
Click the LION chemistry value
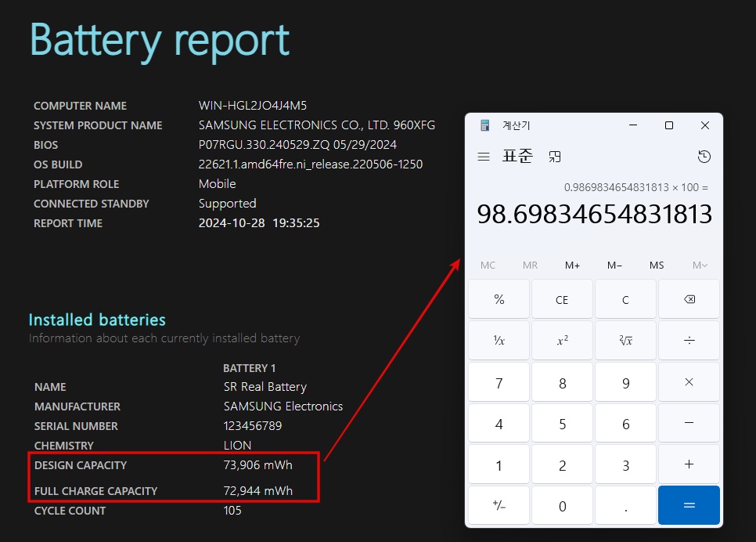click(x=237, y=446)
